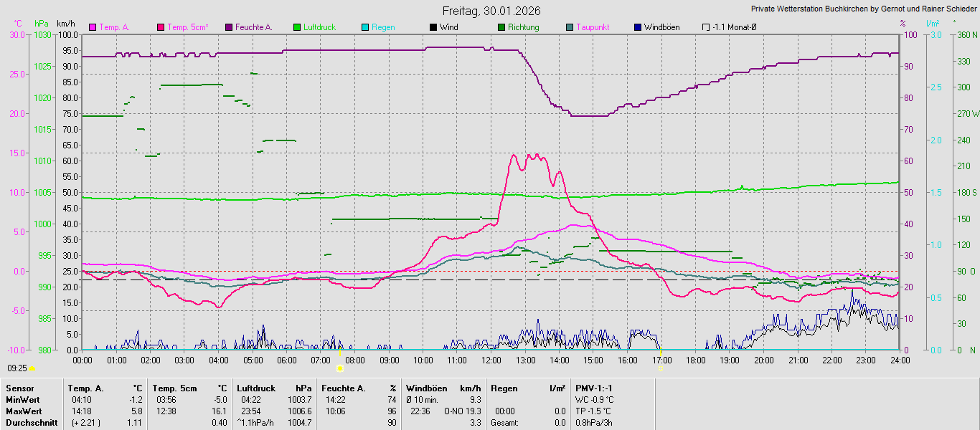Click the cyan Regen legend swatch

(365, 27)
